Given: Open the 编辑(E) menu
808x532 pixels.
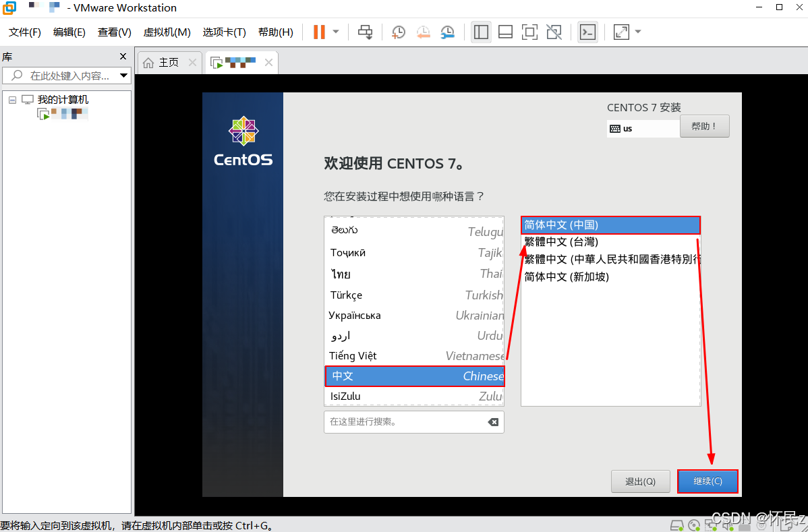Looking at the screenshot, I should click(69, 32).
